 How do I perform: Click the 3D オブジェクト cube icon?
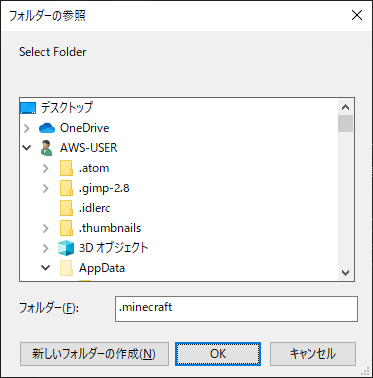click(x=66, y=248)
